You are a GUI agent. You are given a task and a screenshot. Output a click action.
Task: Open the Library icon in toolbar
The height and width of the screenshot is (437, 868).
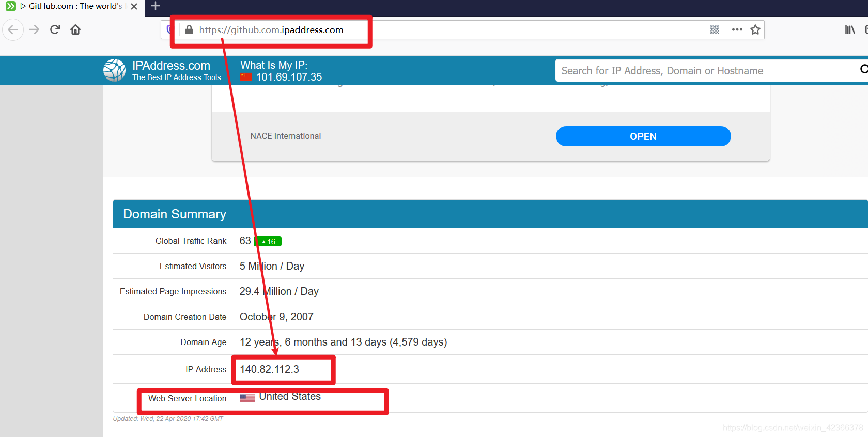(x=850, y=30)
